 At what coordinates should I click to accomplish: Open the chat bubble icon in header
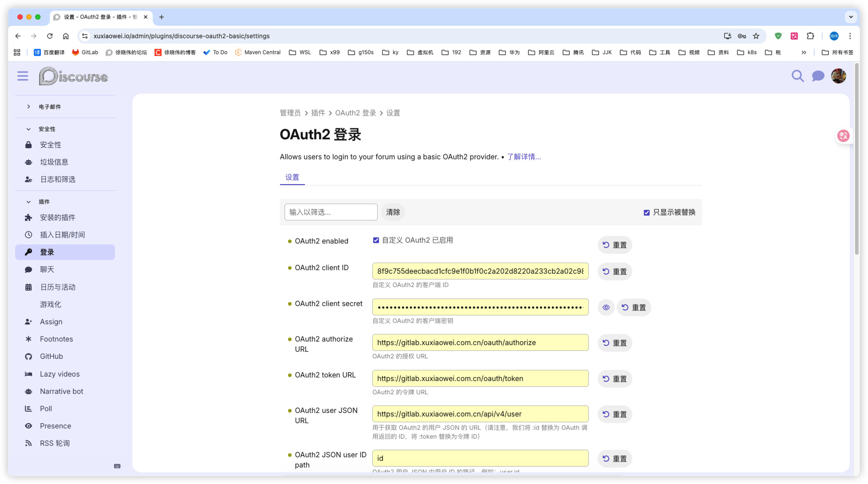(818, 76)
